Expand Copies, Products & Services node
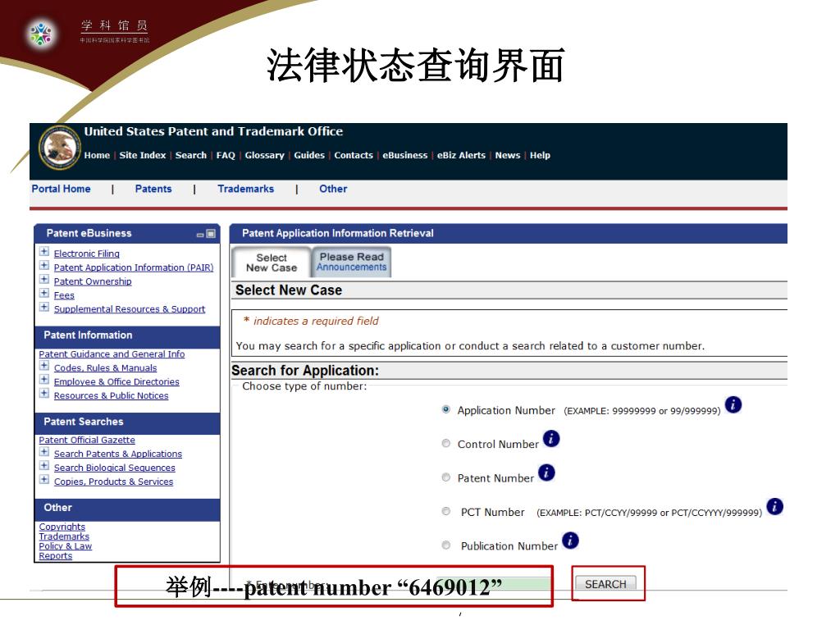Viewport: 840px width, 630px height. click(x=44, y=479)
